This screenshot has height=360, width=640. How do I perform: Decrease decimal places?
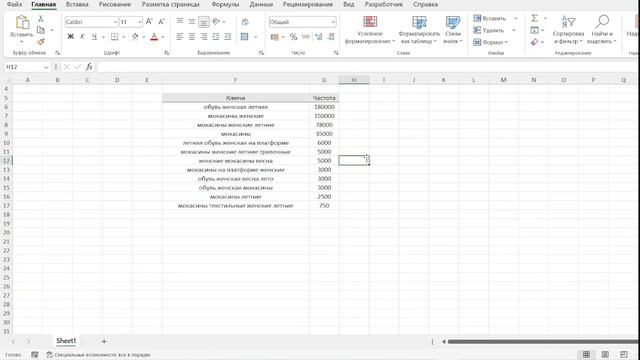[331, 37]
